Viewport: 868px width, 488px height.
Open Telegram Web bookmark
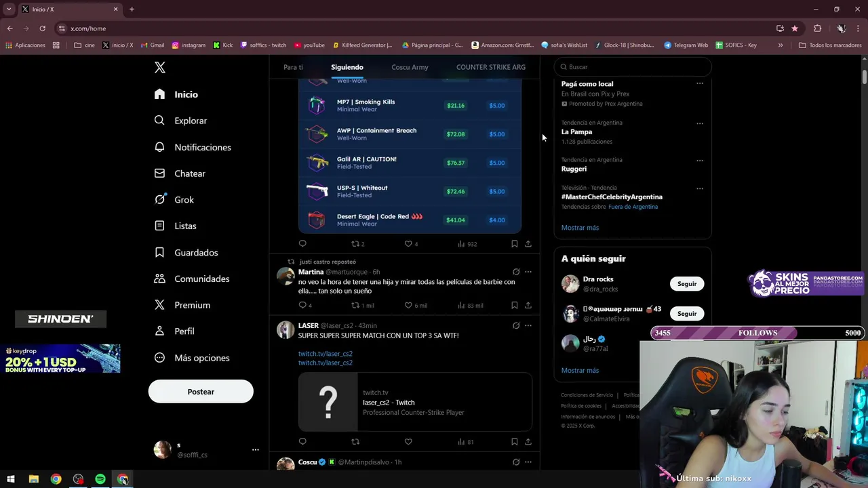tap(686, 45)
